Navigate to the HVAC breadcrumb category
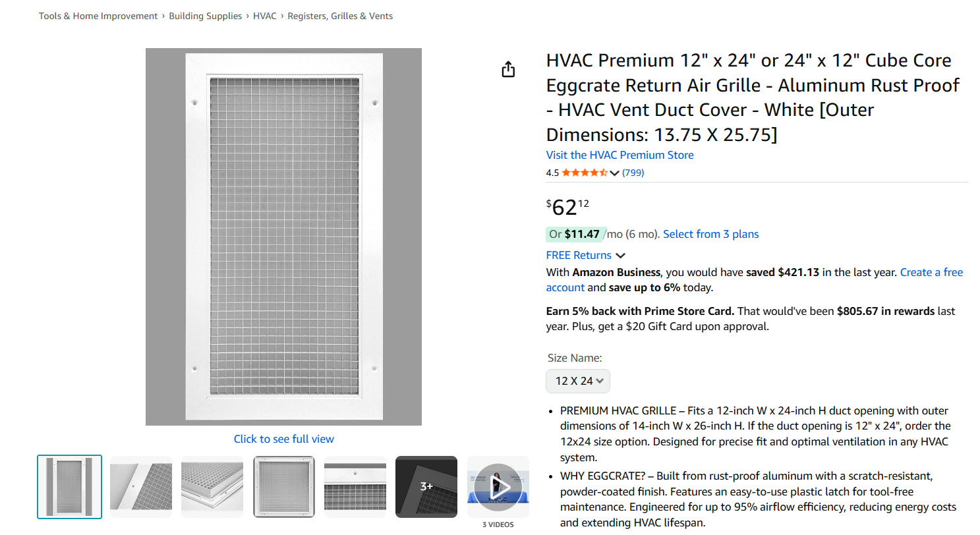Viewport: 980px width, 535px height. coord(265,16)
